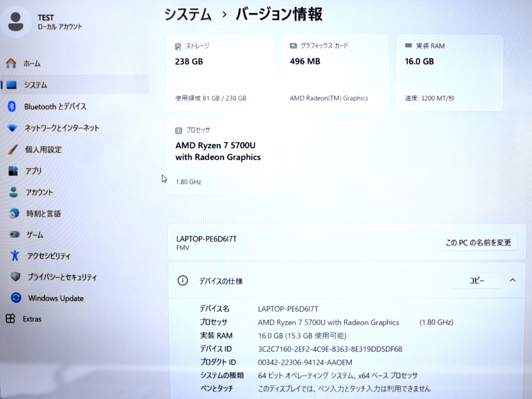
Task: Click the privacy shield icon
Action: click(15, 277)
